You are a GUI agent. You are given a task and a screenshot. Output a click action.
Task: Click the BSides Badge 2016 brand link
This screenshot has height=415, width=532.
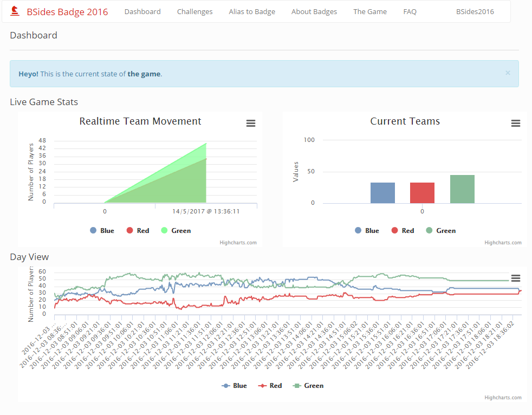[x=67, y=11]
